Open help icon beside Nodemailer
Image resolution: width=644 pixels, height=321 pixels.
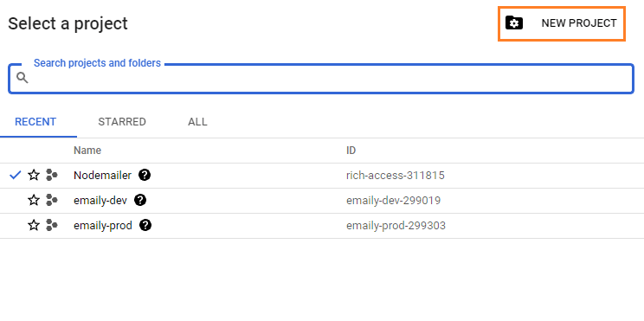[145, 176]
